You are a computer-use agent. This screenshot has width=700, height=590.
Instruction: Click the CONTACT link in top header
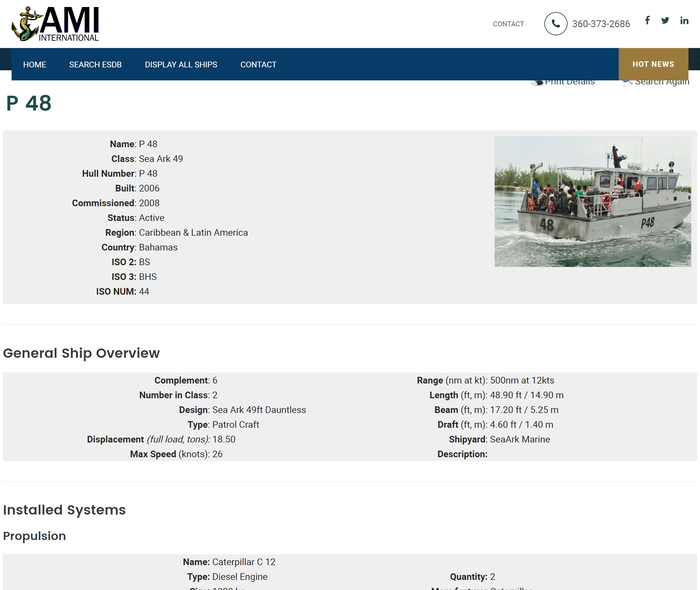pyautogui.click(x=508, y=24)
